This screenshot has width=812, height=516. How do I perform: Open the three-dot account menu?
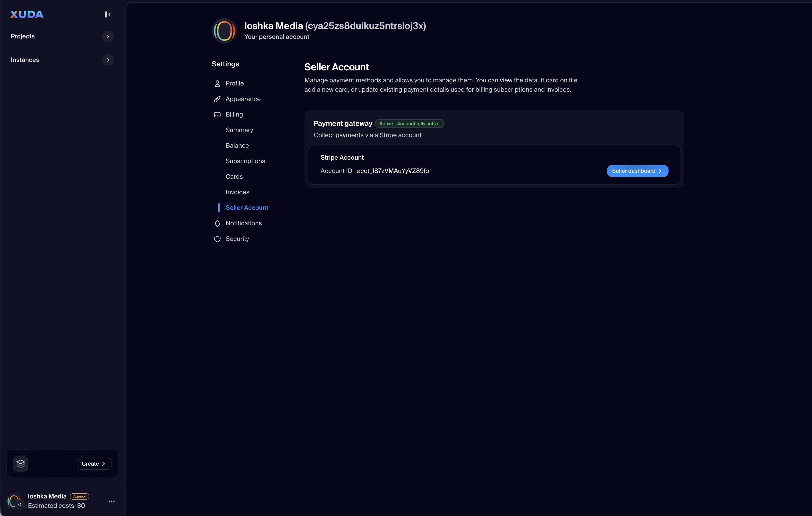pos(112,501)
